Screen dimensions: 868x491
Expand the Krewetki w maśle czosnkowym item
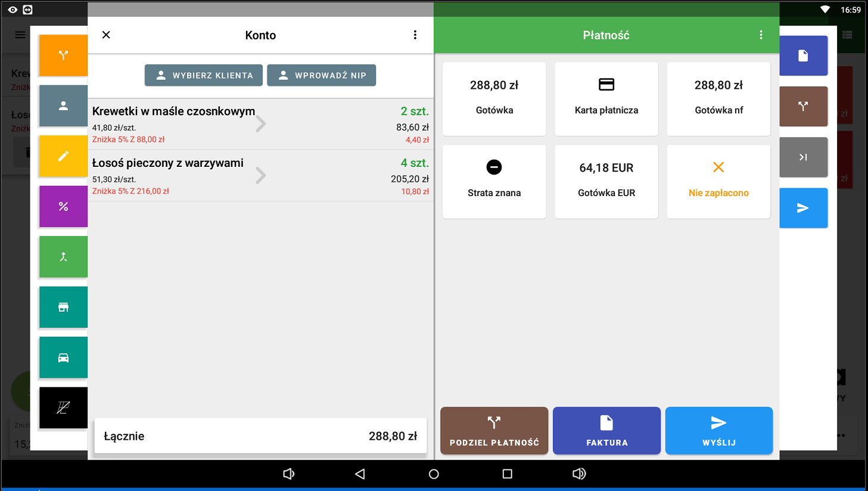tap(260, 124)
